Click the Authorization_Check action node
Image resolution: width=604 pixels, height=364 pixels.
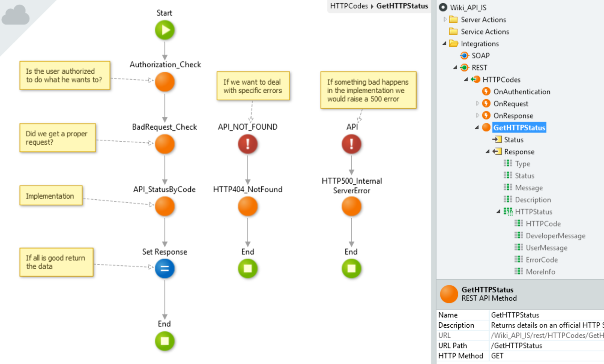[165, 82]
